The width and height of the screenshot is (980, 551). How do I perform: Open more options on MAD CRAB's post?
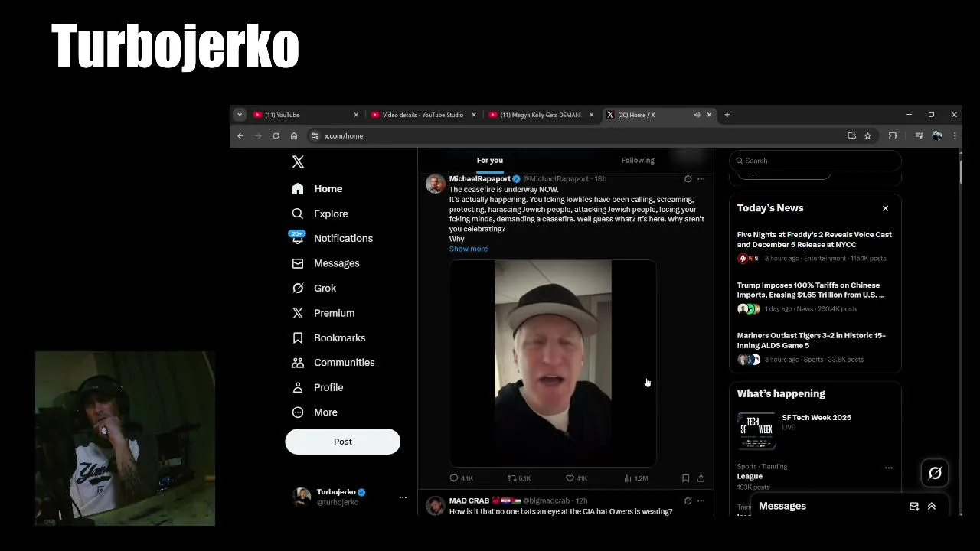point(701,501)
